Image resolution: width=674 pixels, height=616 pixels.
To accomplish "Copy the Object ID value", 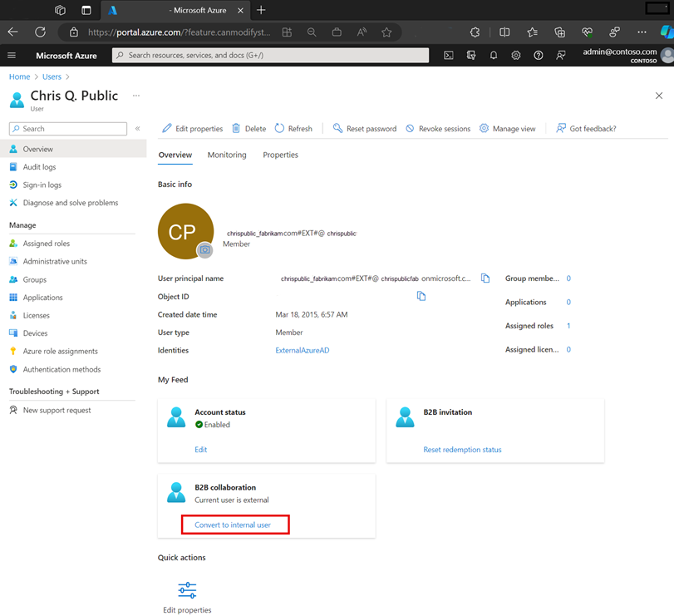I will tap(421, 296).
